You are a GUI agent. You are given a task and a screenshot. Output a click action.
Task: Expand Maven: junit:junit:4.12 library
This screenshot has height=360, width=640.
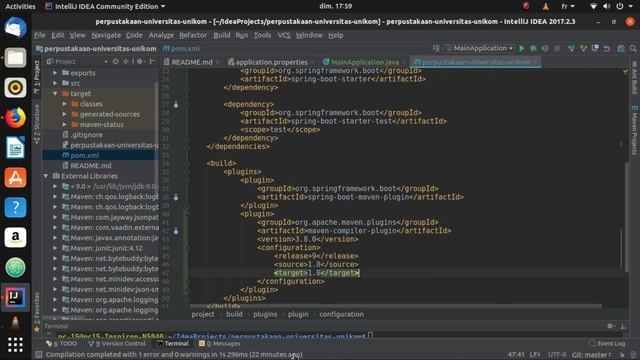pos(55,248)
